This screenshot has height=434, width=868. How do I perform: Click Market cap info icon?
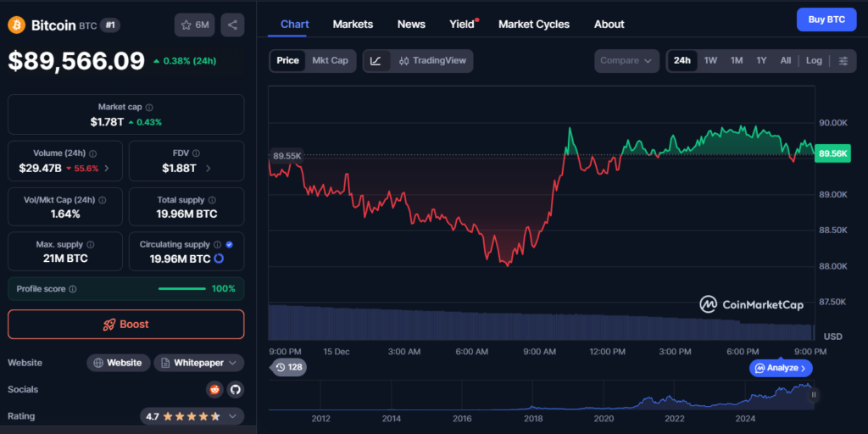[x=149, y=108]
